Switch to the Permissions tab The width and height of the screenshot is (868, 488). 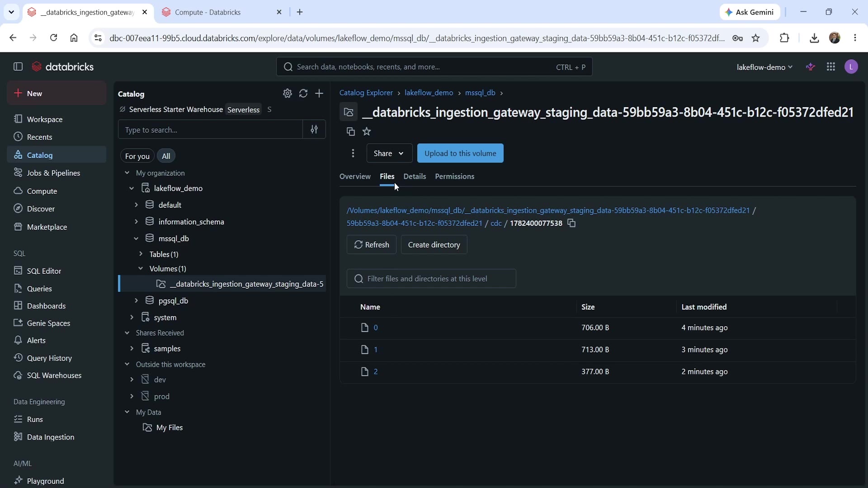pyautogui.click(x=454, y=176)
